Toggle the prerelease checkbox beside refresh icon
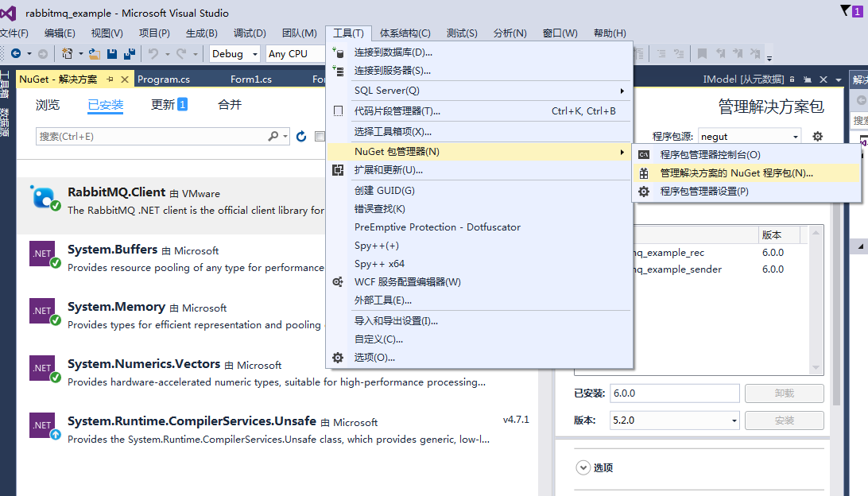Viewport: 868px width, 496px height. tap(320, 136)
